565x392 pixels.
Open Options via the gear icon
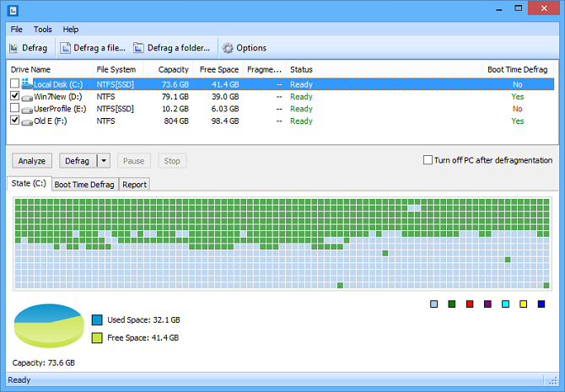point(228,48)
